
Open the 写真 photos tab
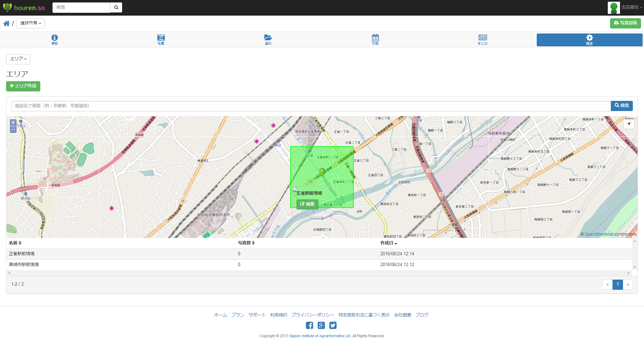161,40
